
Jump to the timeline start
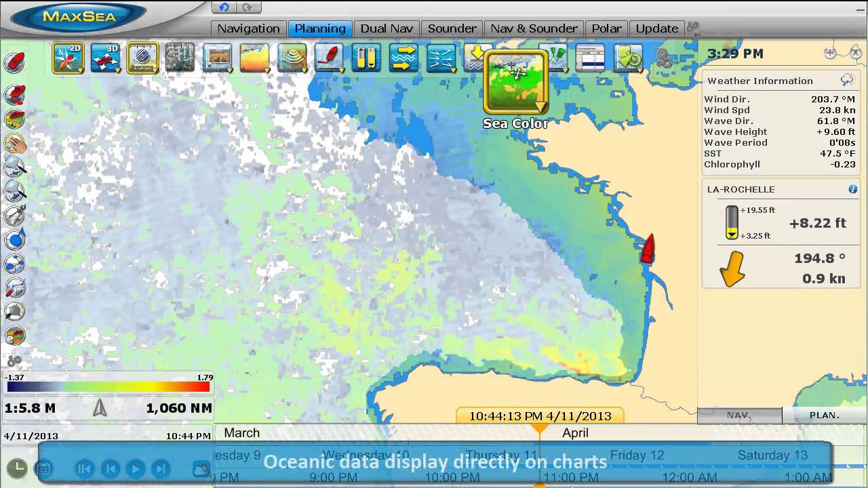[84, 468]
